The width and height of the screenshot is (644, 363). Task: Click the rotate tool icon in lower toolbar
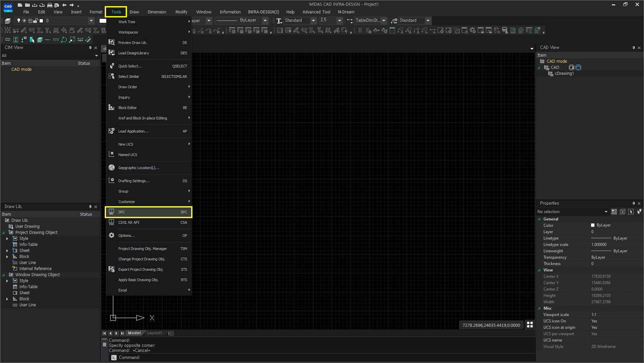(x=64, y=40)
